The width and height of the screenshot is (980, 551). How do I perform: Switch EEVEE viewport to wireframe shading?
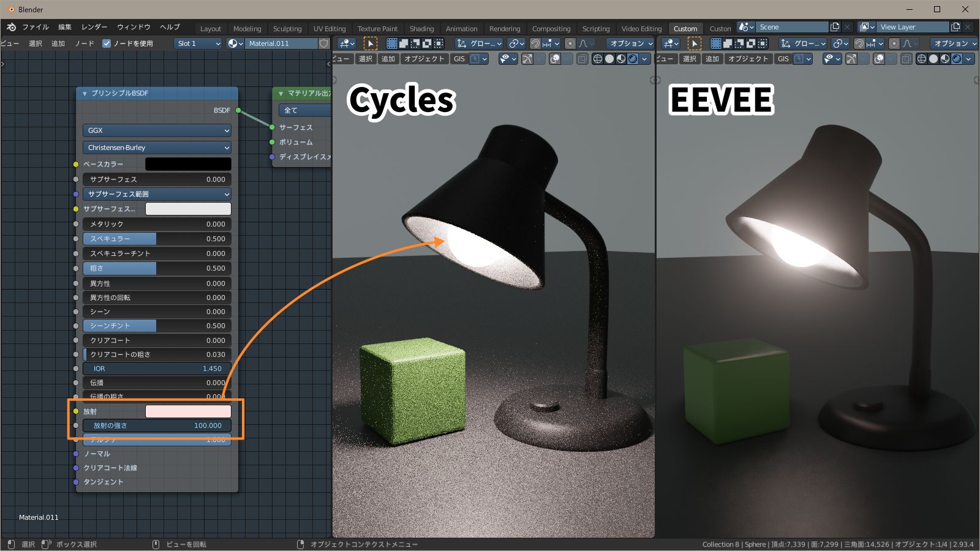click(x=922, y=59)
